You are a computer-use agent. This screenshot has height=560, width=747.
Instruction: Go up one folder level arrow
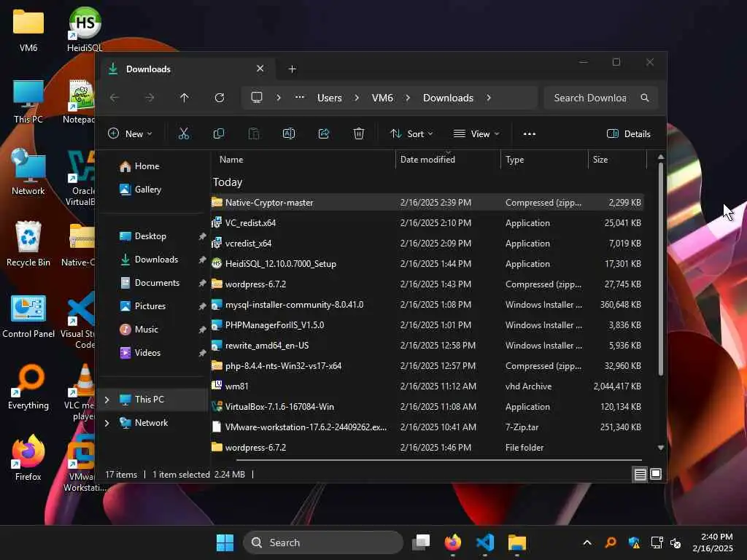coord(185,98)
